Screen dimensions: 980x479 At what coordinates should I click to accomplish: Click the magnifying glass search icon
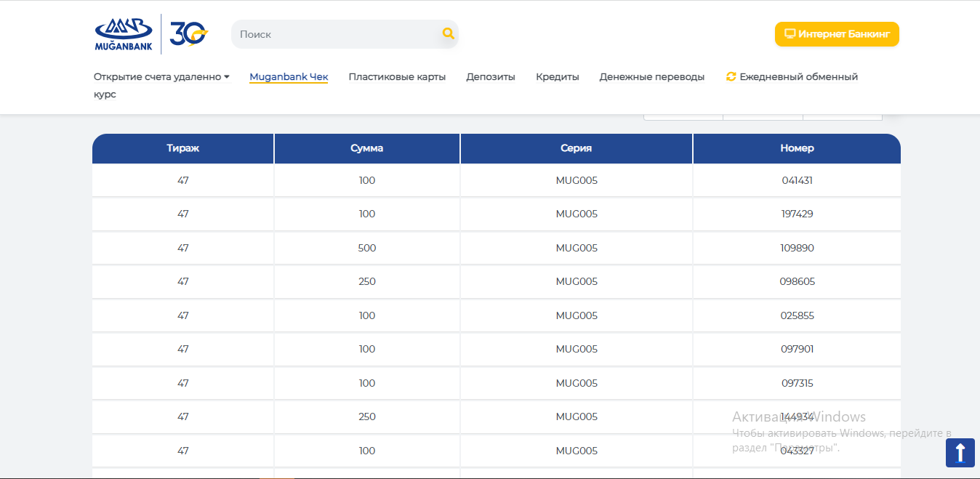(448, 33)
